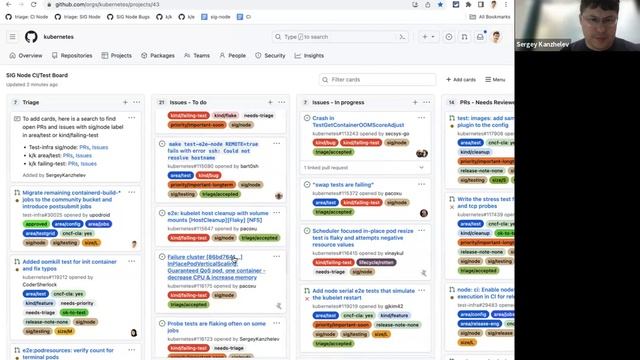Go to the Repositories tab
This screenshot has width=640, height=360.
pyautogui.click(x=72, y=56)
